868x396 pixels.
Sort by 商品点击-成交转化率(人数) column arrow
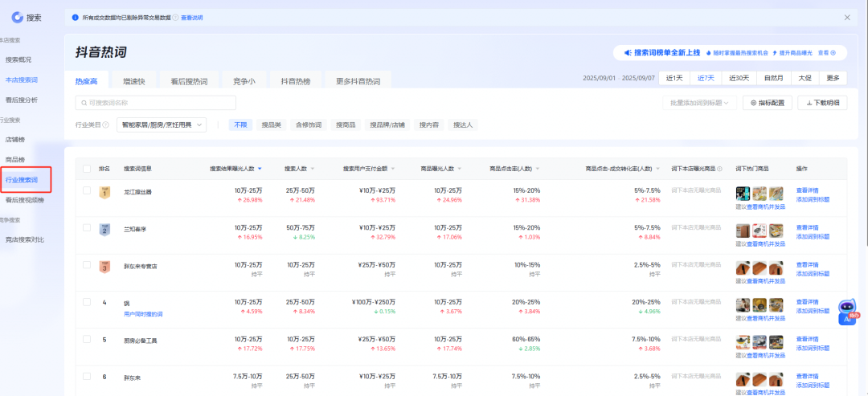tap(657, 169)
